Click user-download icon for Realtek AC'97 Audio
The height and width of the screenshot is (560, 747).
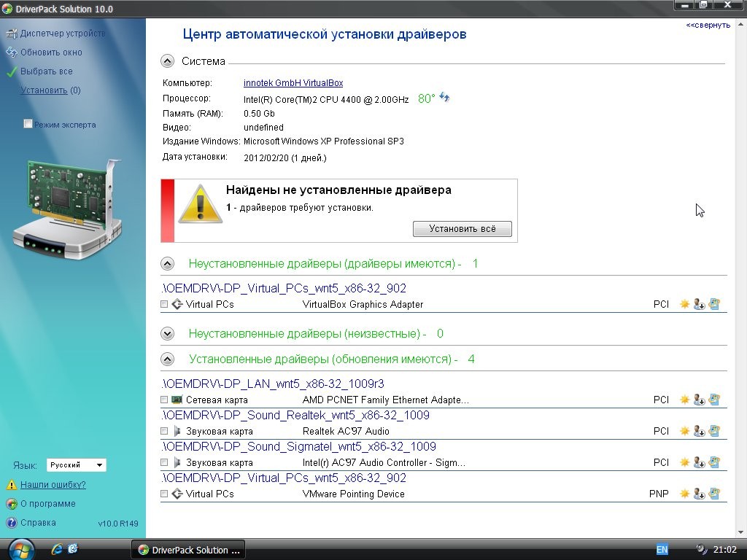click(x=699, y=431)
